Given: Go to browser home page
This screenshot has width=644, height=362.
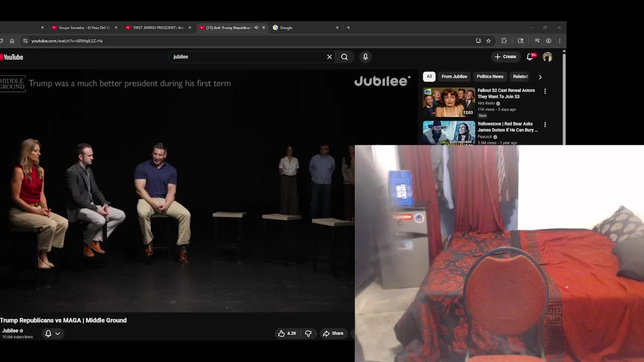Looking at the screenshot, I should click(x=12, y=41).
